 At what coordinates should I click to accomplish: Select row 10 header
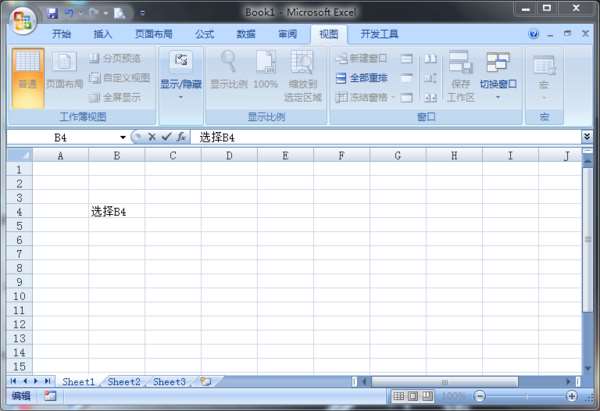click(20, 296)
